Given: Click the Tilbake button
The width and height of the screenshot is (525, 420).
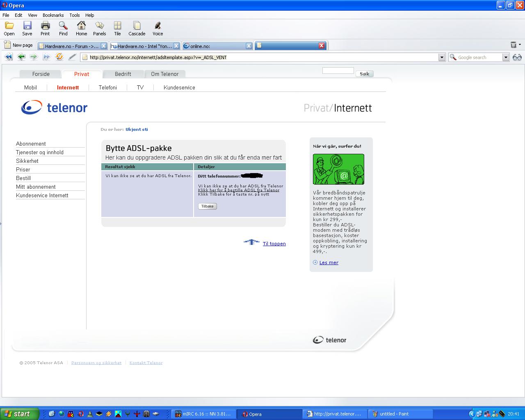Looking at the screenshot, I should pyautogui.click(x=207, y=206).
